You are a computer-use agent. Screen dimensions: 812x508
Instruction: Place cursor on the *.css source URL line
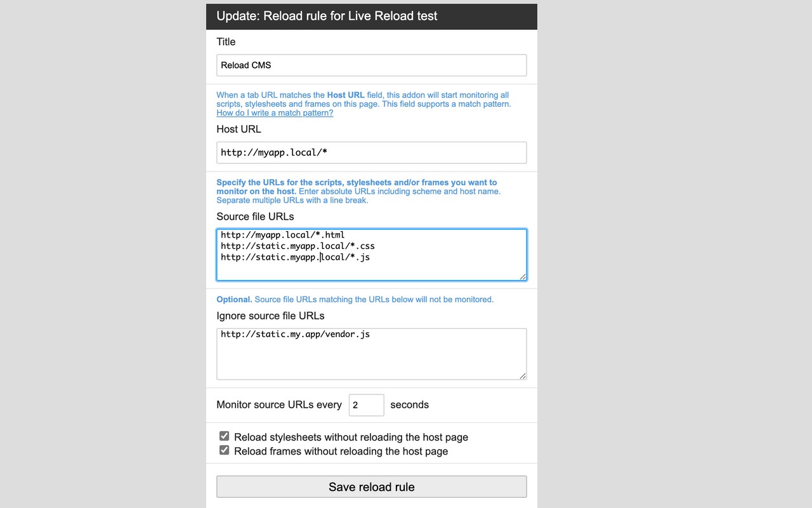coord(298,246)
